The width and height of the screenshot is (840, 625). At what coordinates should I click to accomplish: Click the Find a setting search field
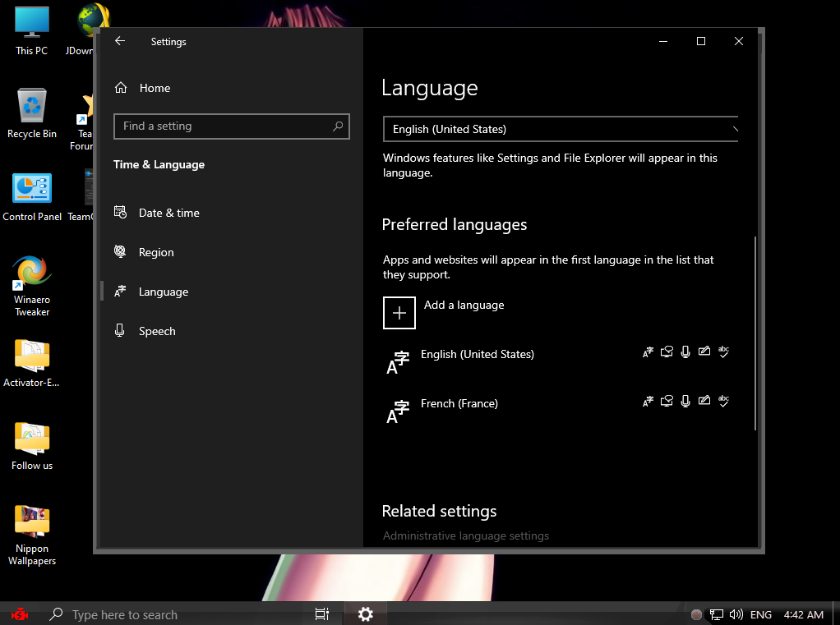click(222, 126)
